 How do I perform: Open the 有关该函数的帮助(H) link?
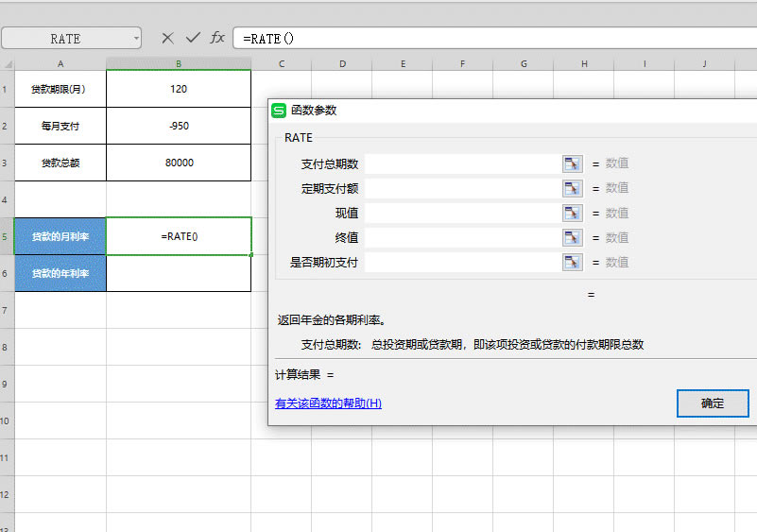coord(328,403)
